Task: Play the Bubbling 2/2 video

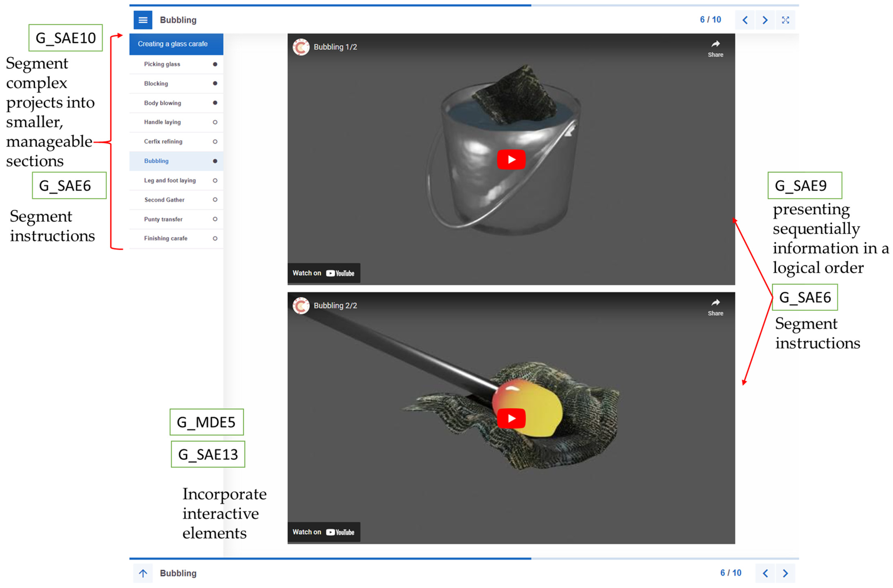Action: 511,418
